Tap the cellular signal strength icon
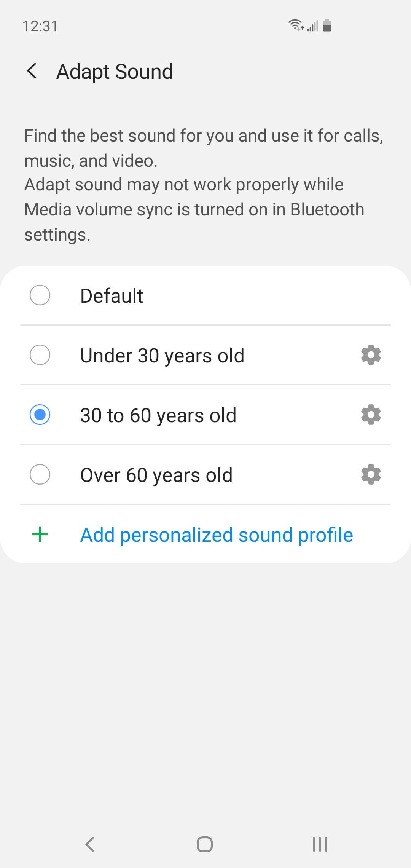 [x=313, y=26]
